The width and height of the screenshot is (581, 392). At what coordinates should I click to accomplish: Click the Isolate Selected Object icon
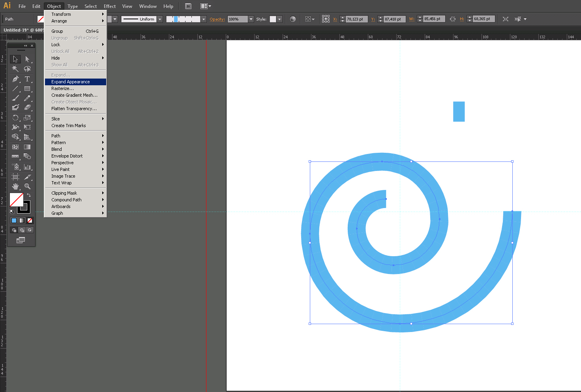(x=506, y=19)
